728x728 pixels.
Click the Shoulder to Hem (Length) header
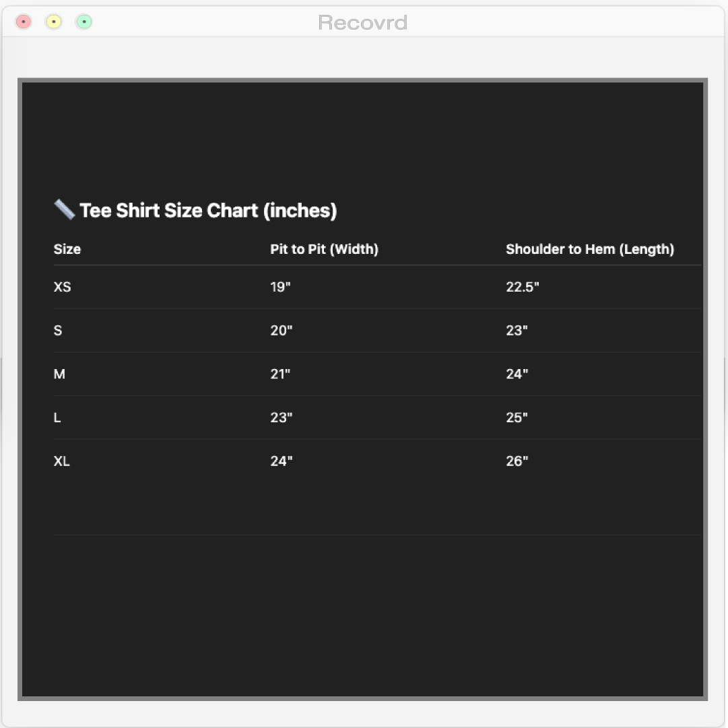coord(590,249)
